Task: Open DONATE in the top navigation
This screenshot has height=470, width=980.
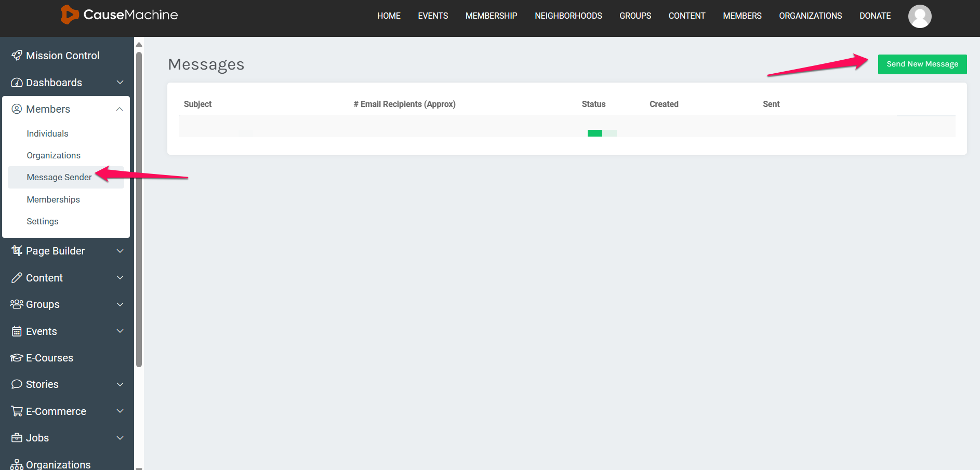Action: 875,16
